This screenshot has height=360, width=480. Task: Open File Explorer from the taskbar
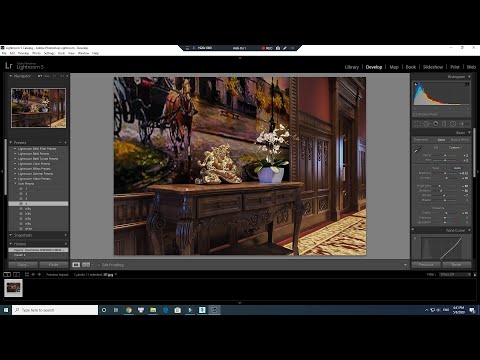point(153,310)
